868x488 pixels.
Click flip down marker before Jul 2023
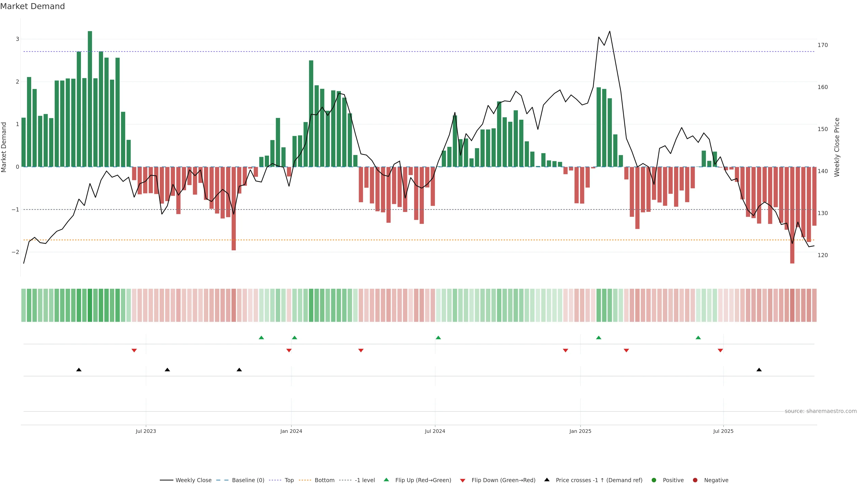coord(134,351)
